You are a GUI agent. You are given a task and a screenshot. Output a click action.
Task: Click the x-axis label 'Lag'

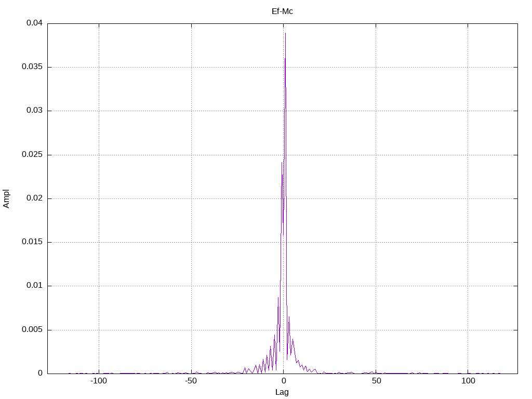pos(282,393)
